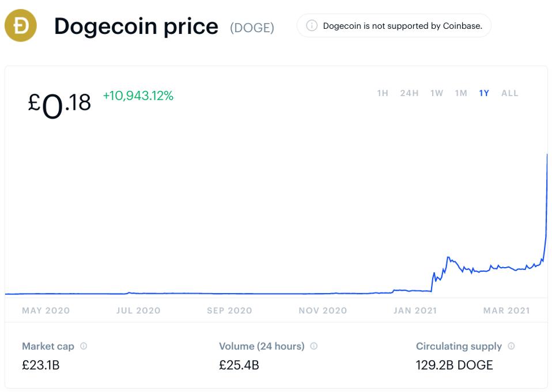This screenshot has width=552, height=392.
Task: Select the currently active 1Y tab
Action: click(483, 93)
